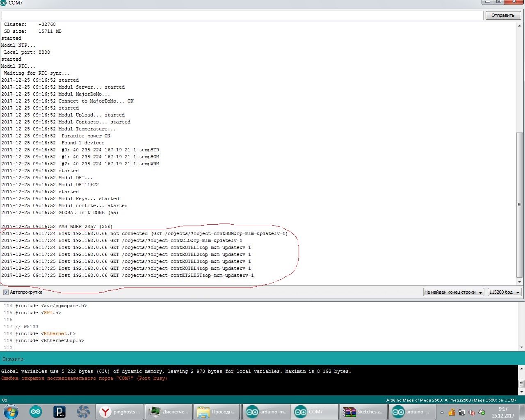Show hidden system tray icons
This screenshot has width=525, height=420.
442,412
